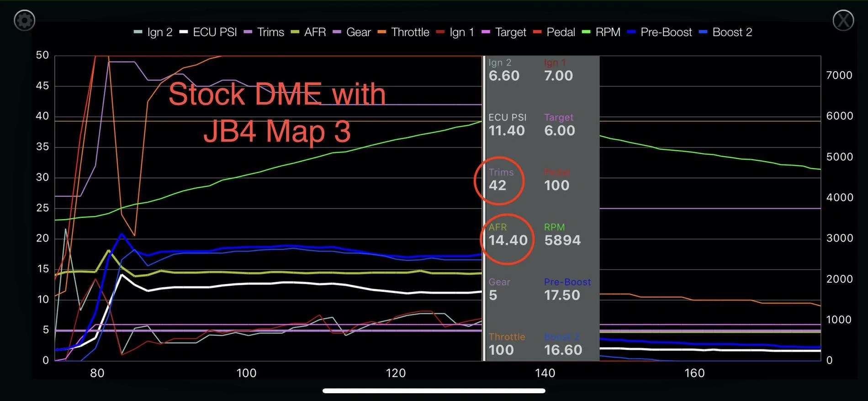Select the RPM readout 5894
This screenshot has width=868, height=401.
(x=562, y=240)
